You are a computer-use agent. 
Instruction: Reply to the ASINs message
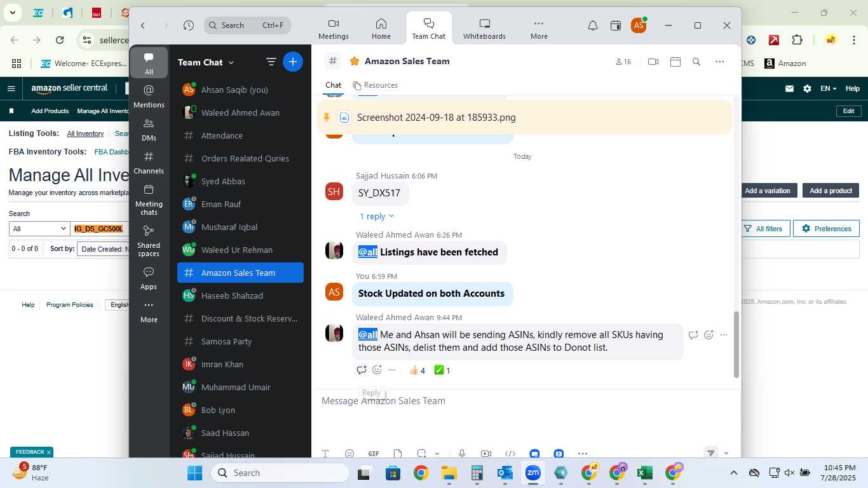pos(361,370)
